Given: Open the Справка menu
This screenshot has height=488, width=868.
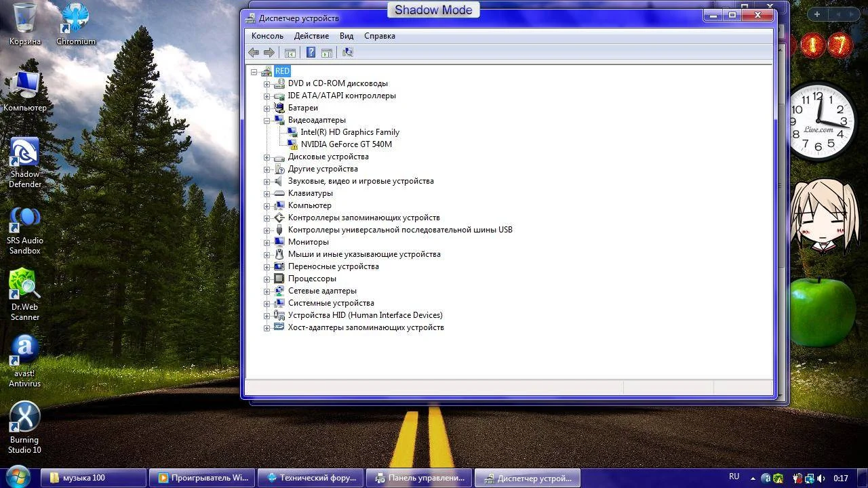Looking at the screenshot, I should 380,36.
